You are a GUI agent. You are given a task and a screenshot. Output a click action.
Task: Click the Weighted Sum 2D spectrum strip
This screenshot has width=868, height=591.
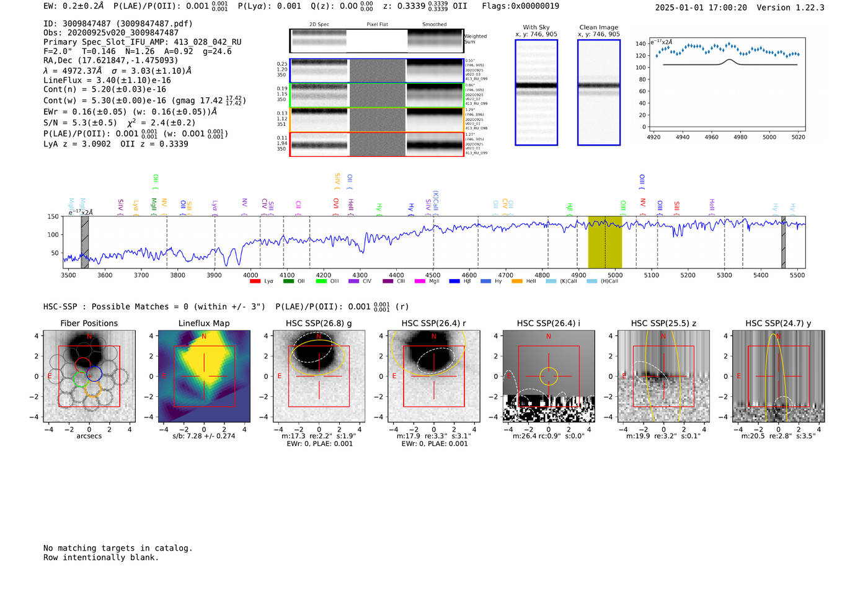376,41
